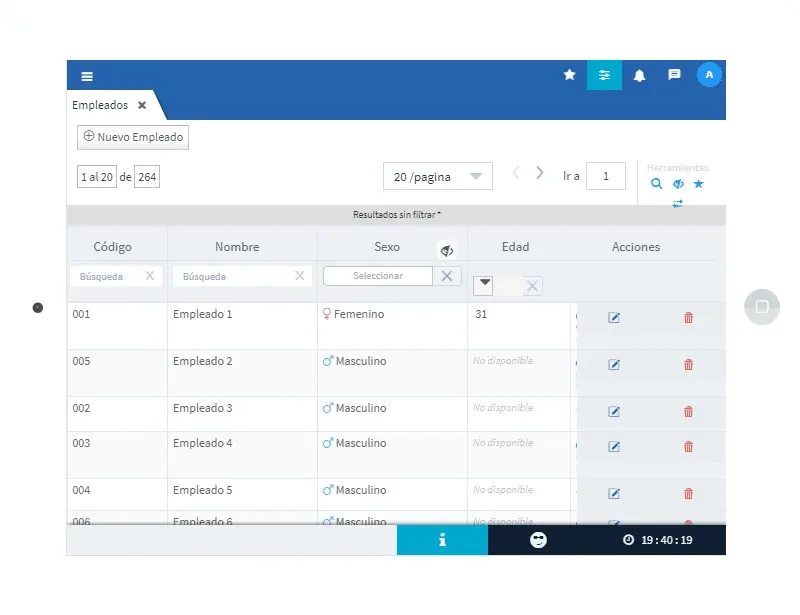The height and width of the screenshot is (615, 800).
Task: Click Nuevo Empleado button
Action: pos(133,137)
